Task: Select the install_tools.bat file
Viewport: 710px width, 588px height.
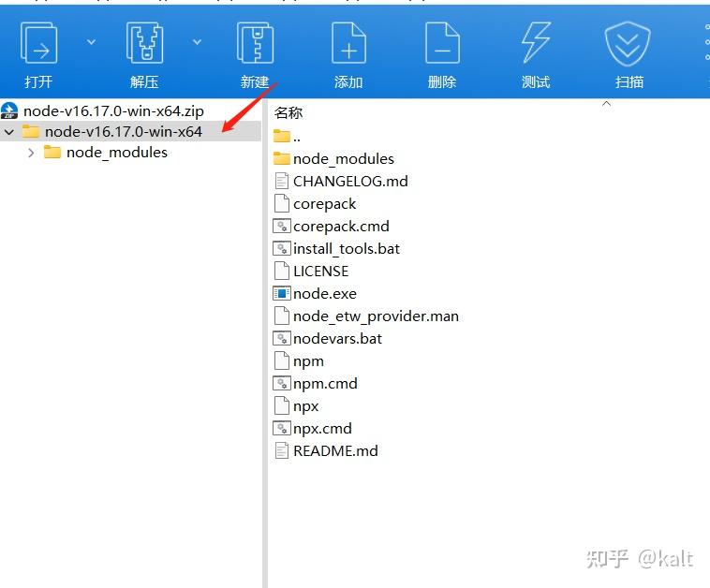Action: point(347,249)
